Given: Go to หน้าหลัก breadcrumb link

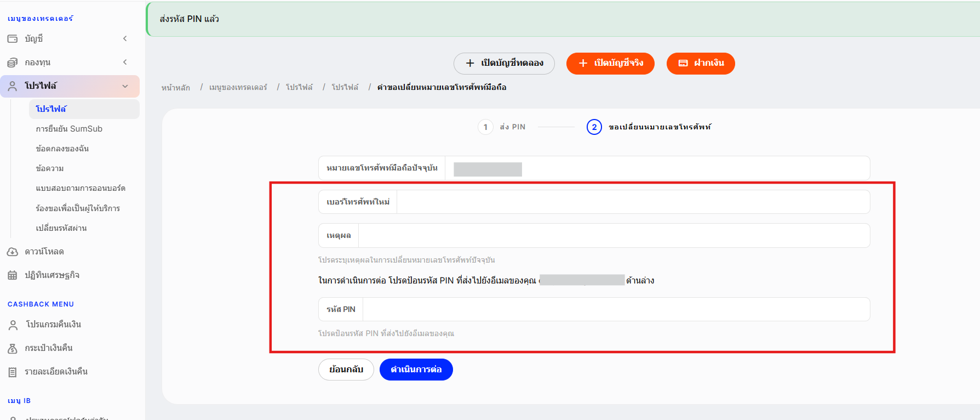Looking at the screenshot, I should click(x=176, y=88).
